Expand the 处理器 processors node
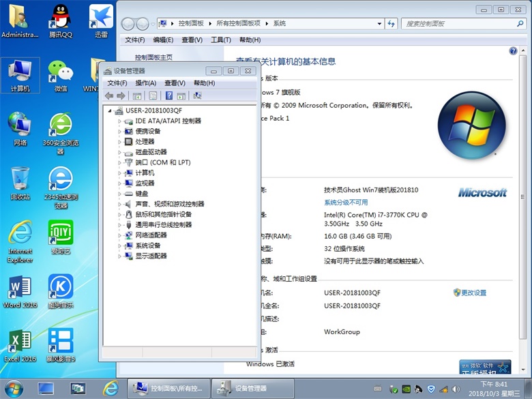The image size is (532, 399). [x=119, y=142]
